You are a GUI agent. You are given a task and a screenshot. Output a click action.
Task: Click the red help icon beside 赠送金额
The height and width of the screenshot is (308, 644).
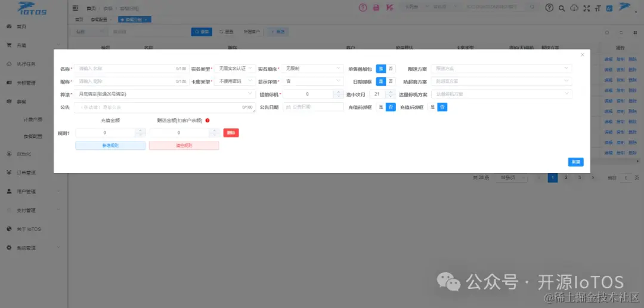[x=208, y=121]
